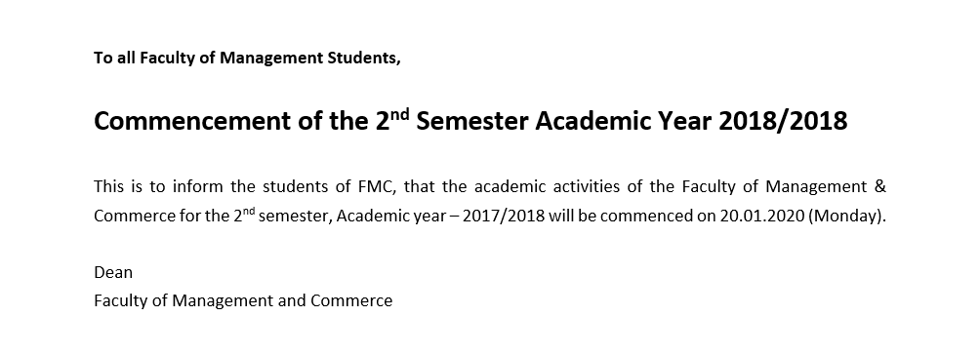
Task: Click the word "Semester" in the heading
Action: [471, 121]
